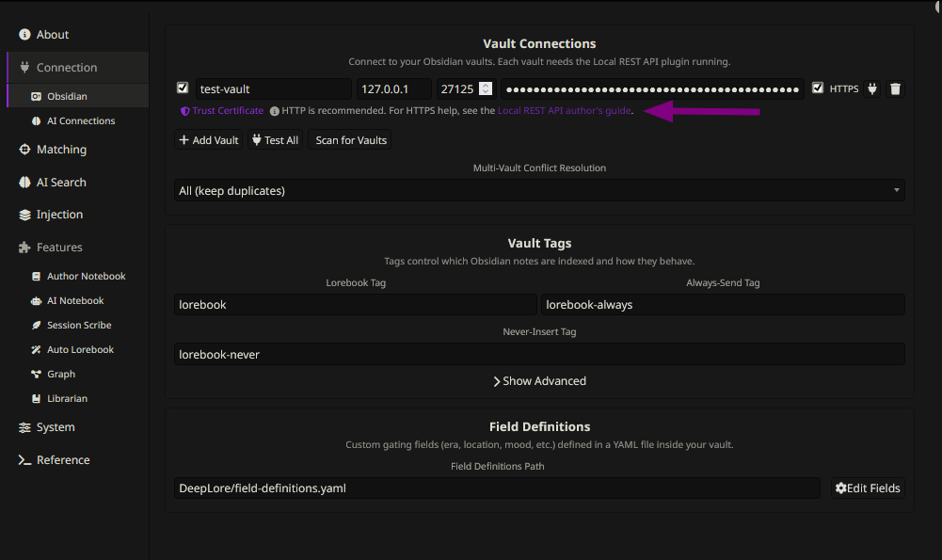Expand the Show Advanced section

(539, 381)
